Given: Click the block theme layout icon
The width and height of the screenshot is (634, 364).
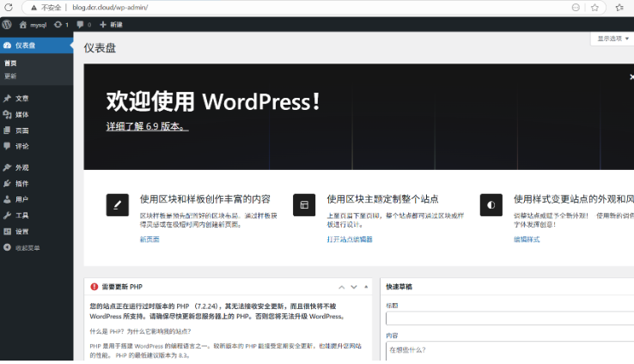Looking at the screenshot, I should (x=304, y=205).
